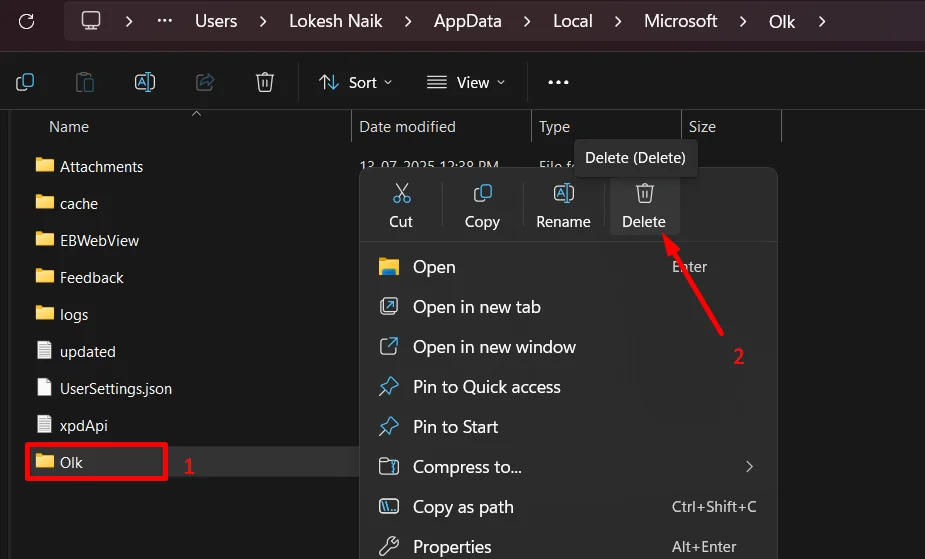The image size is (925, 559).
Task: Navigate to Lokesh Naik in the breadcrumb
Action: (x=336, y=21)
